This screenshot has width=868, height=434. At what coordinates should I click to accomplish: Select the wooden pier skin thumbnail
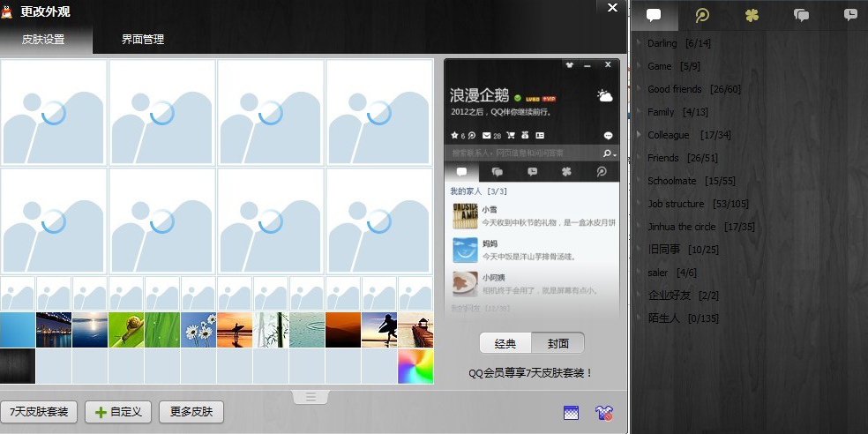pyautogui.click(x=415, y=330)
